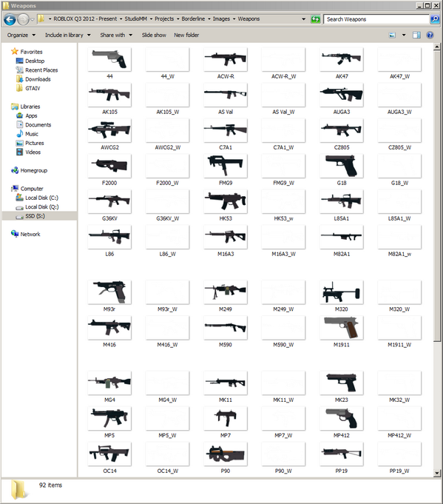Click the Forward navigation arrow button

23,19
